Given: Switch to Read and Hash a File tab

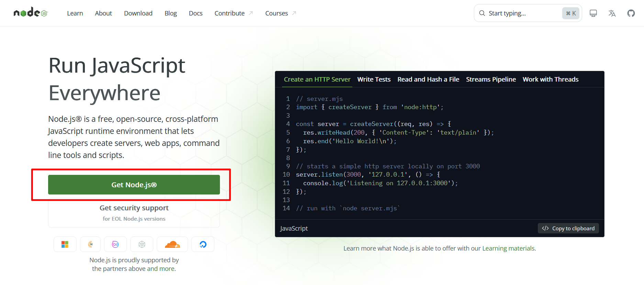Looking at the screenshot, I should click(x=428, y=80).
